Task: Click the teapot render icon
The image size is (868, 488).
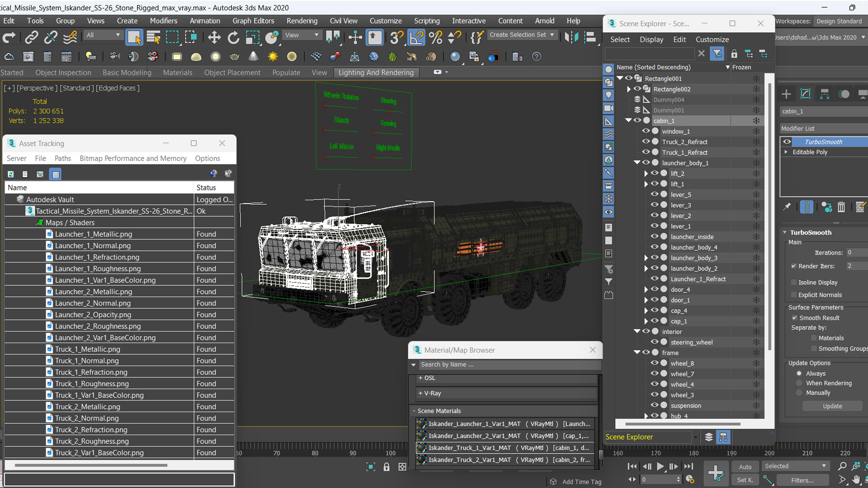Action: [x=234, y=56]
